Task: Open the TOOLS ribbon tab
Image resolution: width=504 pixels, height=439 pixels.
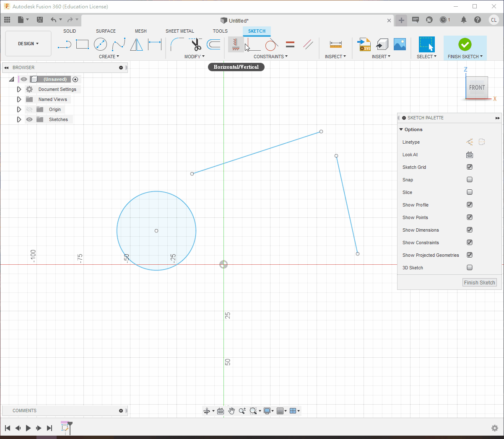Action: click(x=220, y=31)
